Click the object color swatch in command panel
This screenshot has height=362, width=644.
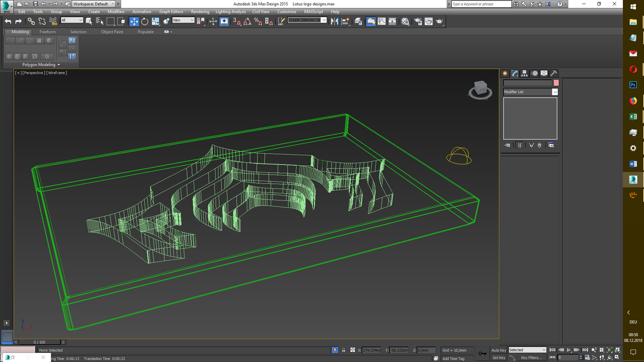556,83
